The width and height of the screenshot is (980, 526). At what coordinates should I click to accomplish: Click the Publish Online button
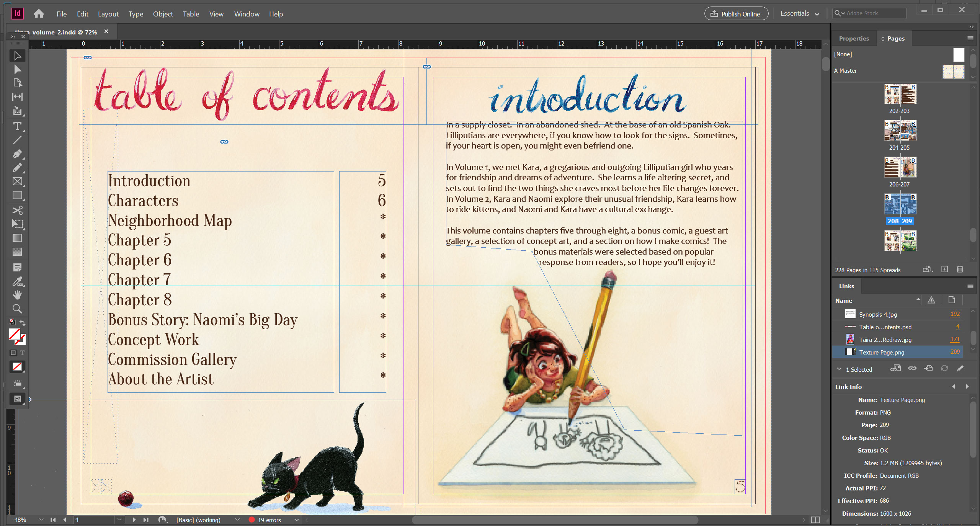pos(736,14)
